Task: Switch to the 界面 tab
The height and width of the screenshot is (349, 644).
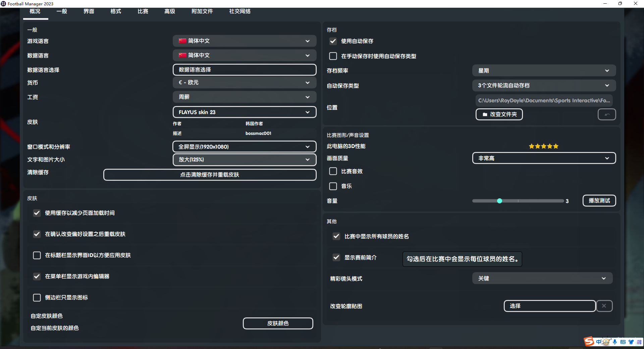Action: 89,11
